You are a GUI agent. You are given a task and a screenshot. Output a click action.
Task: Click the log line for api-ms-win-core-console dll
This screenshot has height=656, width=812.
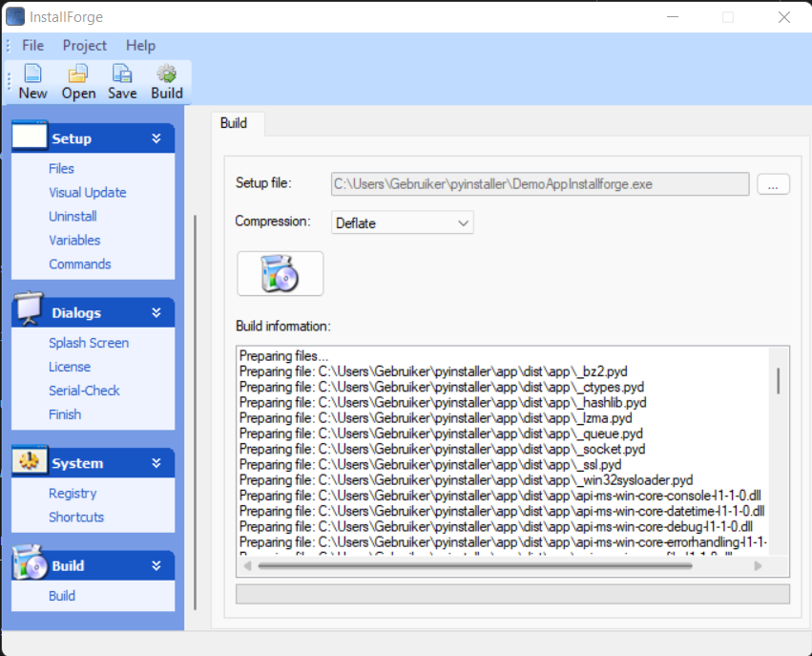[500, 496]
